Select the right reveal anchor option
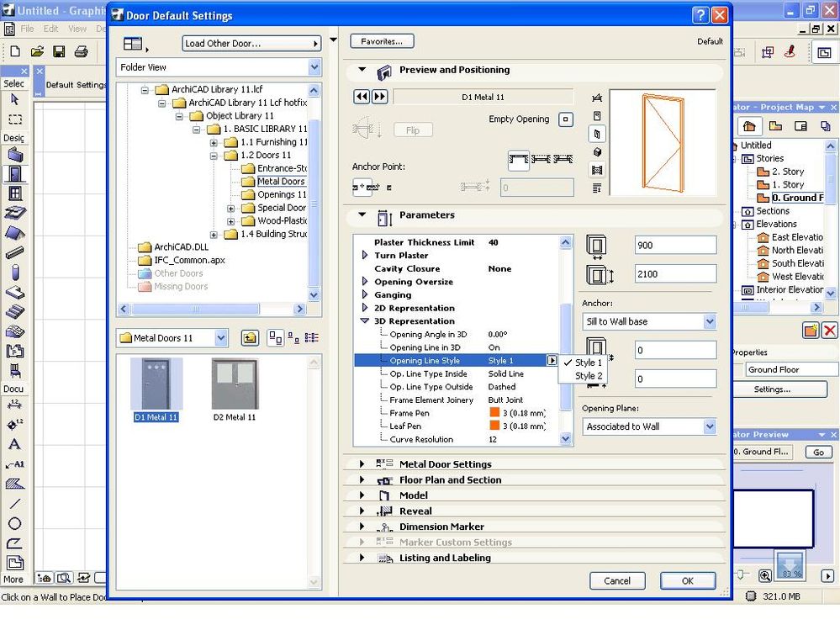840x630 pixels. [x=563, y=159]
